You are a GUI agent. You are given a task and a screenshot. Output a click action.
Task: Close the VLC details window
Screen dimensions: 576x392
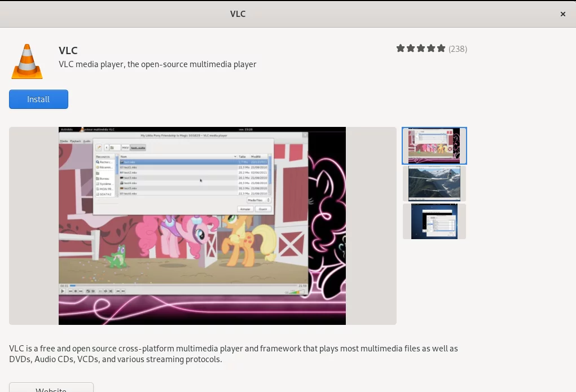[x=563, y=14]
